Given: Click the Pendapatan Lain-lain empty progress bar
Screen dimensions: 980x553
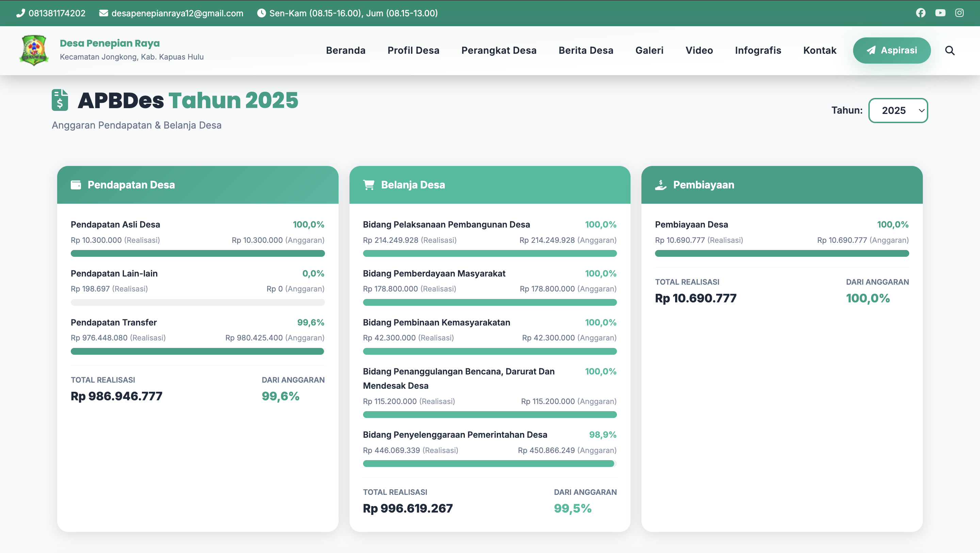Looking at the screenshot, I should (197, 302).
